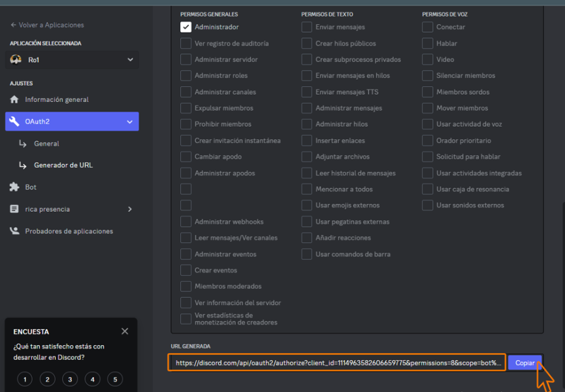Viewport: 565px width, 392px height.
Task: Click the back arrow to Aplicaciones
Action: (14, 25)
